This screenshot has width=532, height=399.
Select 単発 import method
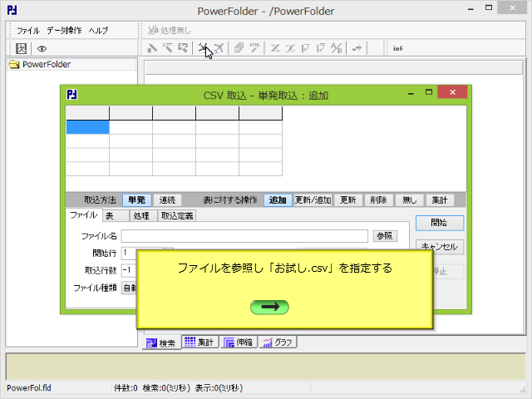click(x=136, y=199)
